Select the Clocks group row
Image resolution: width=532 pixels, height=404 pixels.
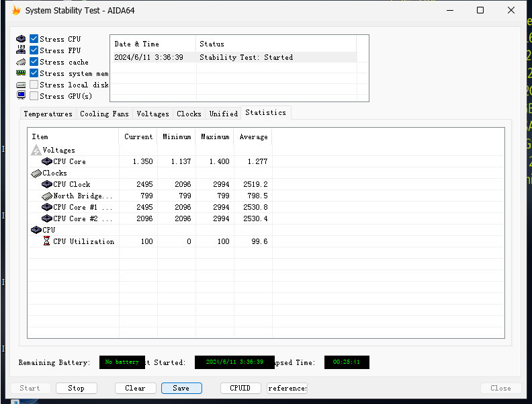tap(54, 173)
